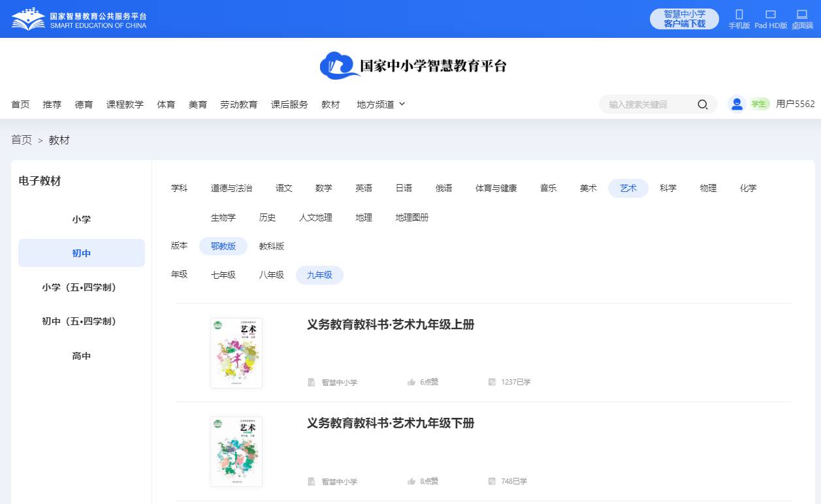Expand the 地方频道 dropdown chevron
This screenshot has height=504, width=821.
tap(402, 104)
